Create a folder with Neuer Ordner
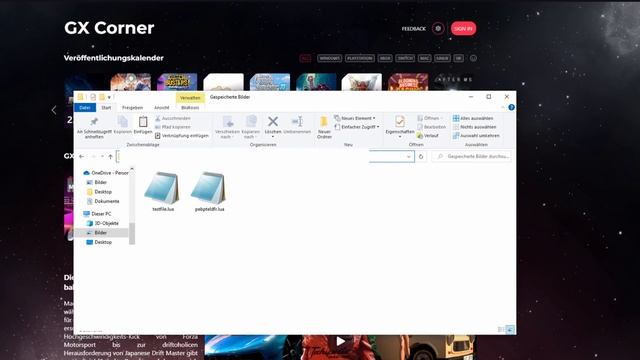Image resolution: width=640 pixels, height=360 pixels. pyautogui.click(x=324, y=127)
